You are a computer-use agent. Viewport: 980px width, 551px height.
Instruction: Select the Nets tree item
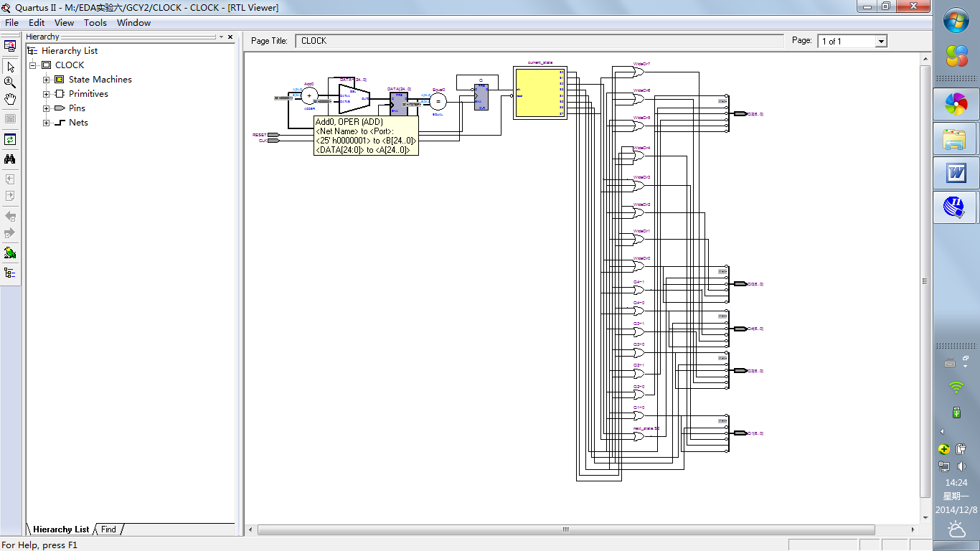coord(78,123)
